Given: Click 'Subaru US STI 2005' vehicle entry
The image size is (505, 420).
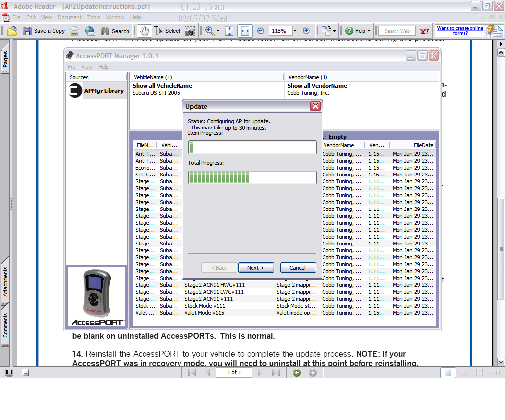Looking at the screenshot, I should [x=156, y=93].
